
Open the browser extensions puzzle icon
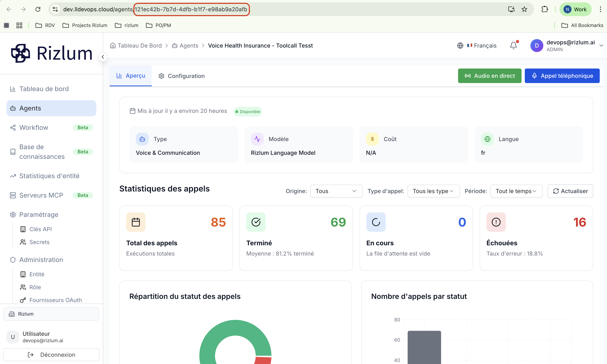coord(545,9)
